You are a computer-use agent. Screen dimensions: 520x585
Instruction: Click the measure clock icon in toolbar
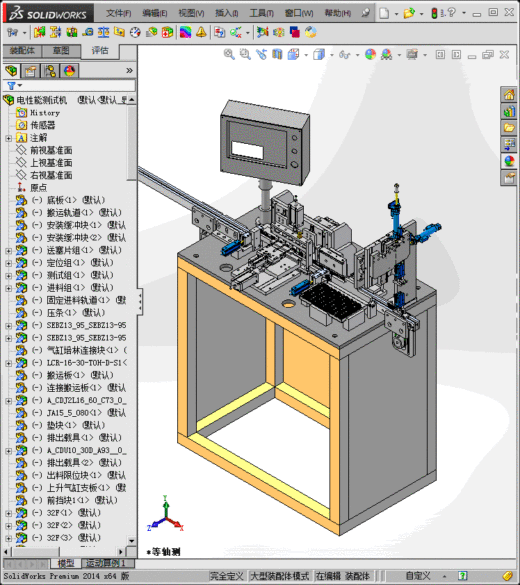(x=135, y=32)
